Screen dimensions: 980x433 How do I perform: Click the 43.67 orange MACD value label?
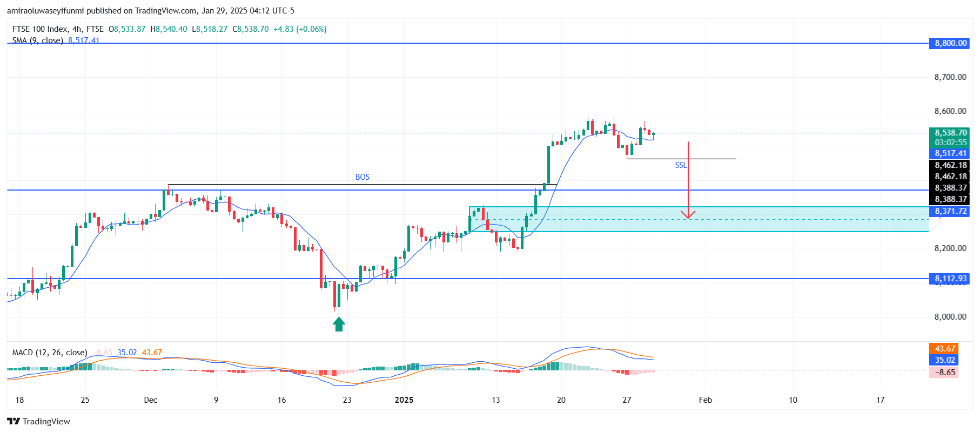tap(944, 349)
